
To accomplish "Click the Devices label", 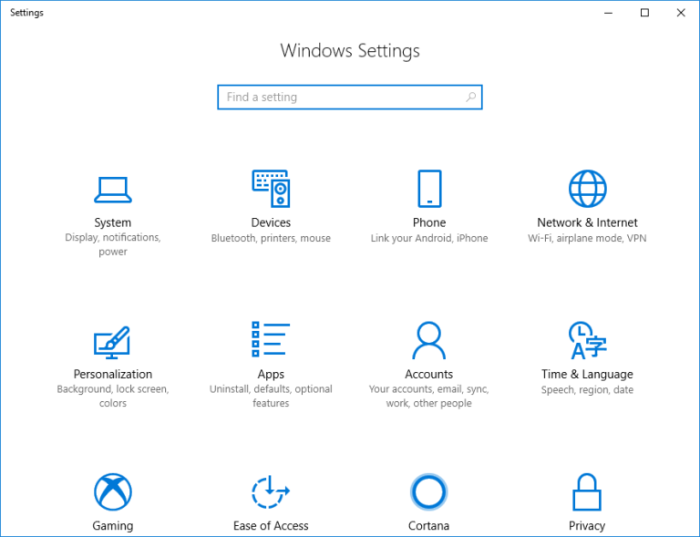I will point(271,222).
